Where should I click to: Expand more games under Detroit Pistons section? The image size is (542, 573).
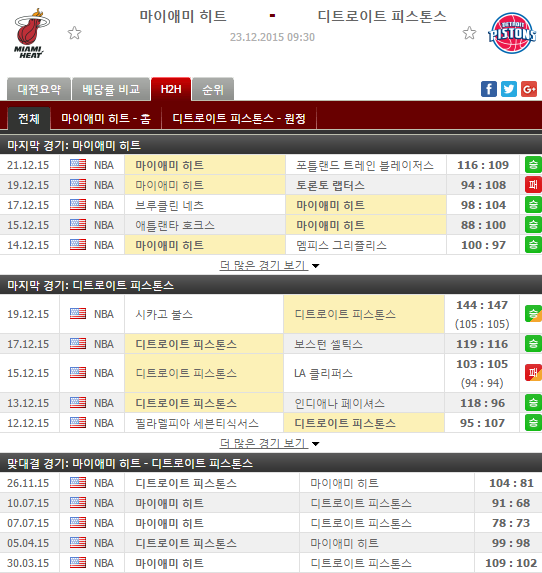pos(270,443)
